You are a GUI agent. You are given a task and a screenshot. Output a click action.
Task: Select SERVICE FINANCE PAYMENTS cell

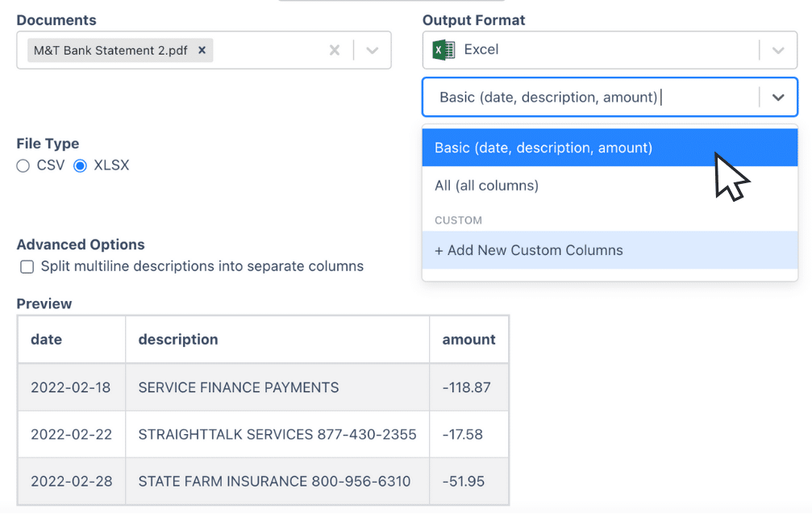(x=277, y=387)
